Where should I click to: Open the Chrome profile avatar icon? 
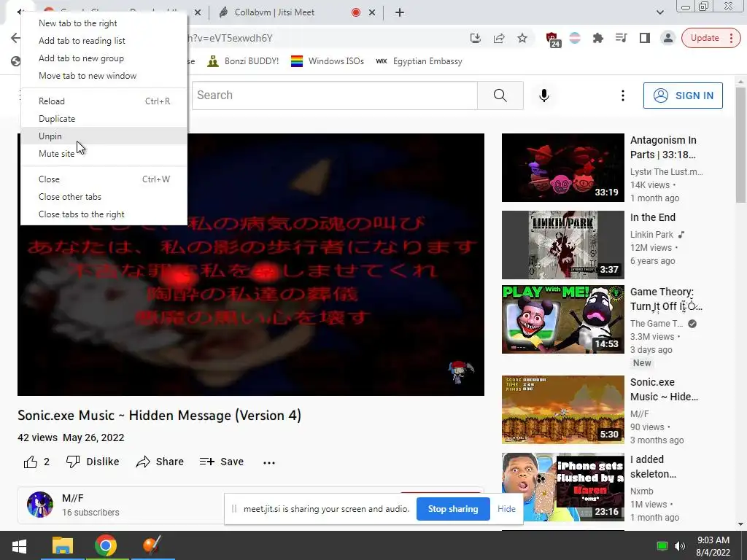tap(668, 38)
